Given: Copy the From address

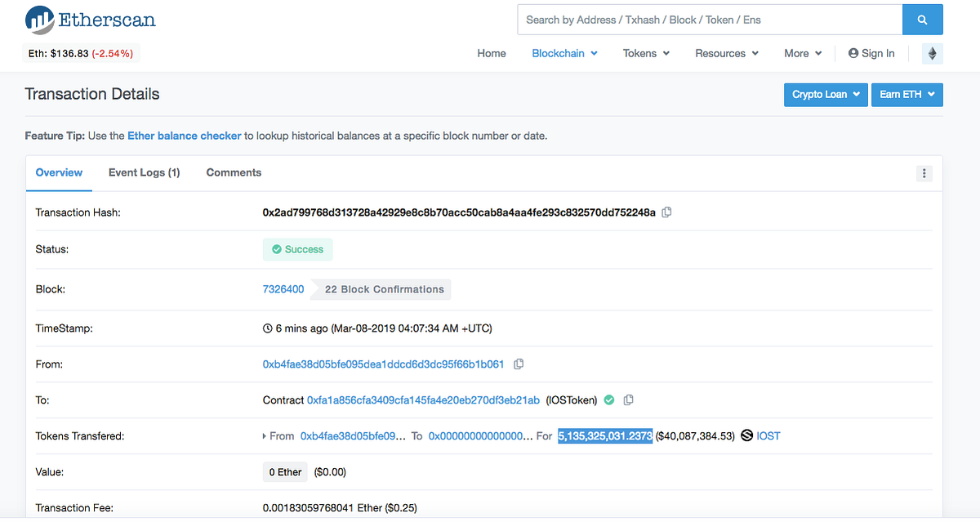Looking at the screenshot, I should point(519,364).
